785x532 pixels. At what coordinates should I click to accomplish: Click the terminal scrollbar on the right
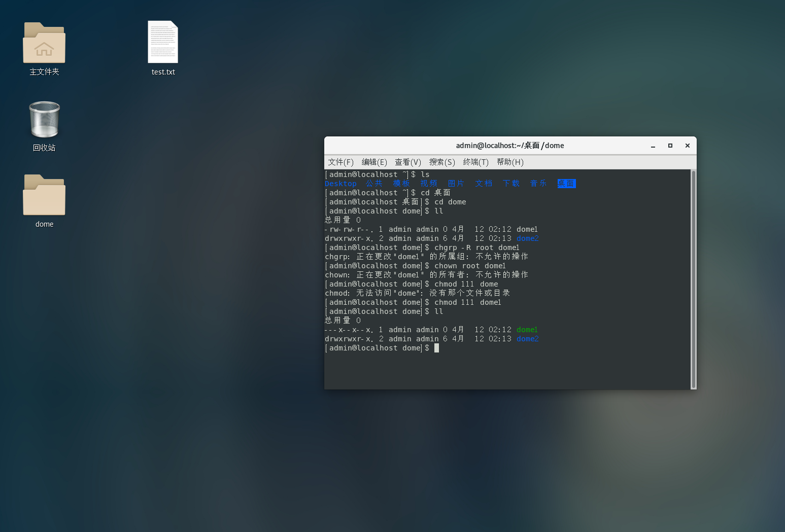(x=692, y=279)
